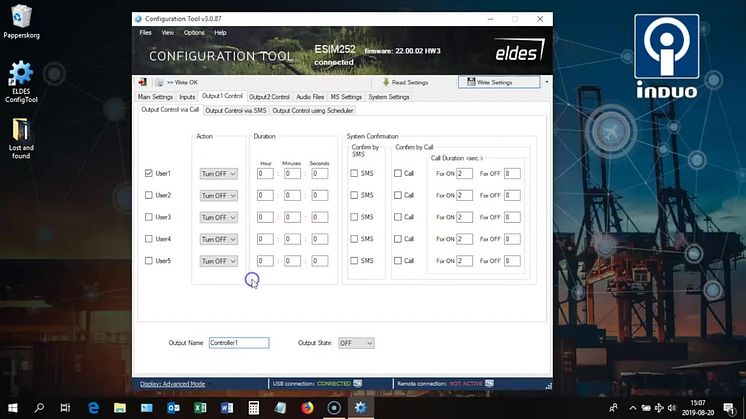
Task: Open the Papperskorg recycle bin icon
Action: pos(21,21)
